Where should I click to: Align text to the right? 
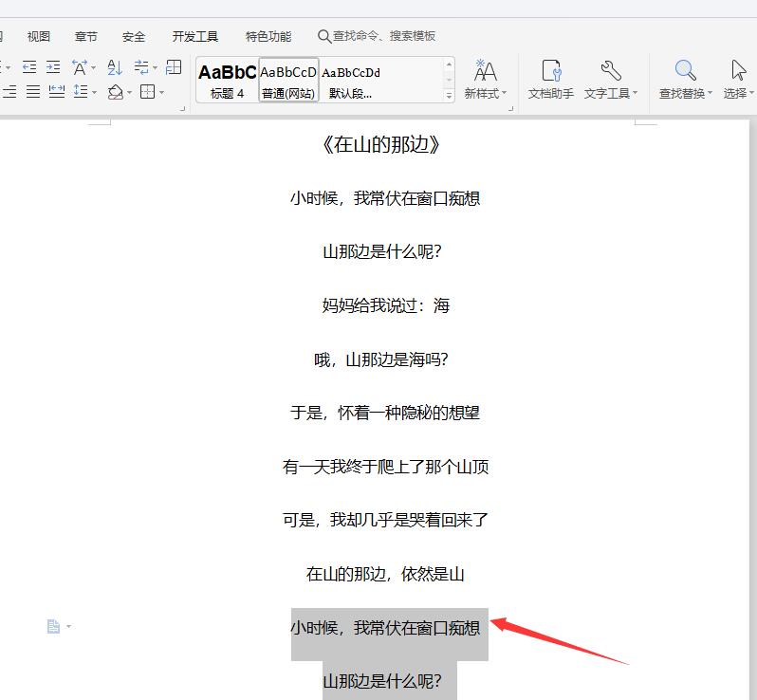point(9,91)
